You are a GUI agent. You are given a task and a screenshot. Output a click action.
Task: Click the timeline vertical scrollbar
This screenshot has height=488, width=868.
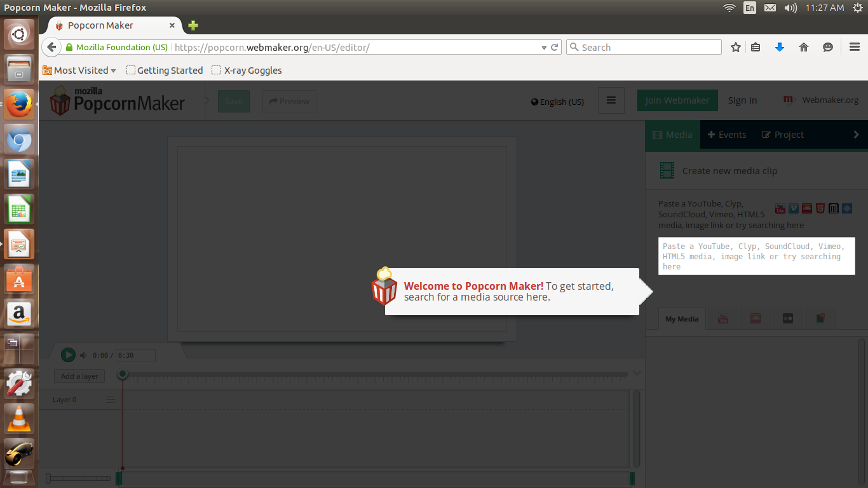[636, 429]
